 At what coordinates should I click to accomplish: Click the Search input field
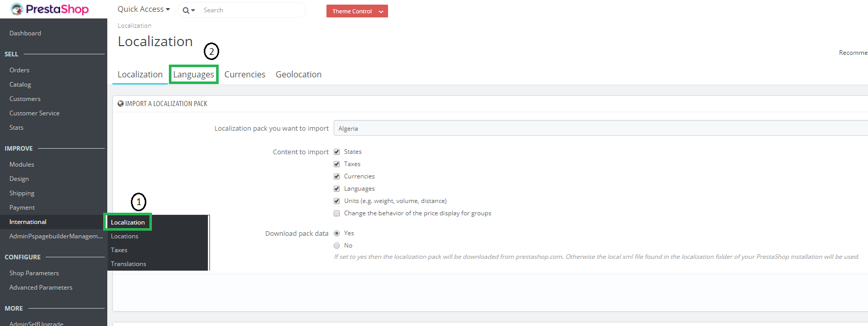(x=252, y=10)
